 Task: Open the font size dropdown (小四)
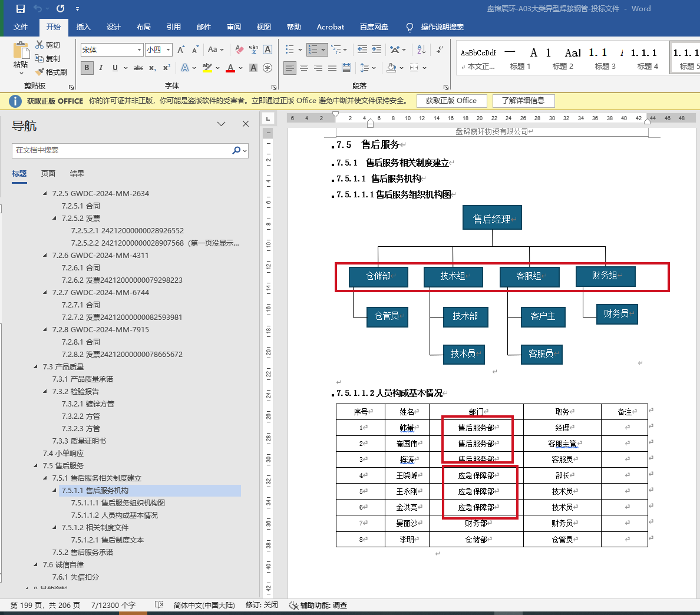[169, 50]
